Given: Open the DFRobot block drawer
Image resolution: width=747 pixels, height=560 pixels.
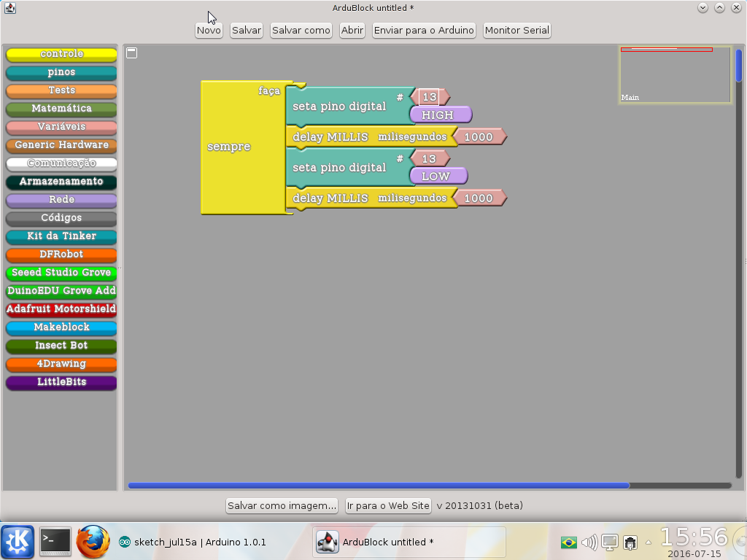Looking at the screenshot, I should click(61, 254).
